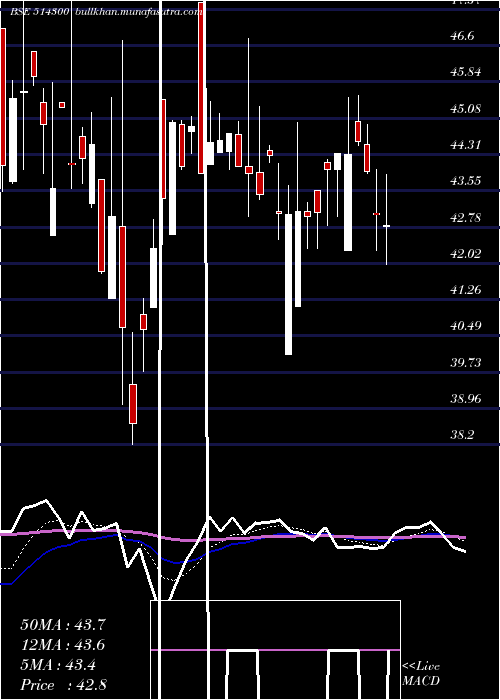Viewport: 500px width, 700px height.
Task: Click the 'BSE 514300' chart title text
Action: tap(39, 12)
